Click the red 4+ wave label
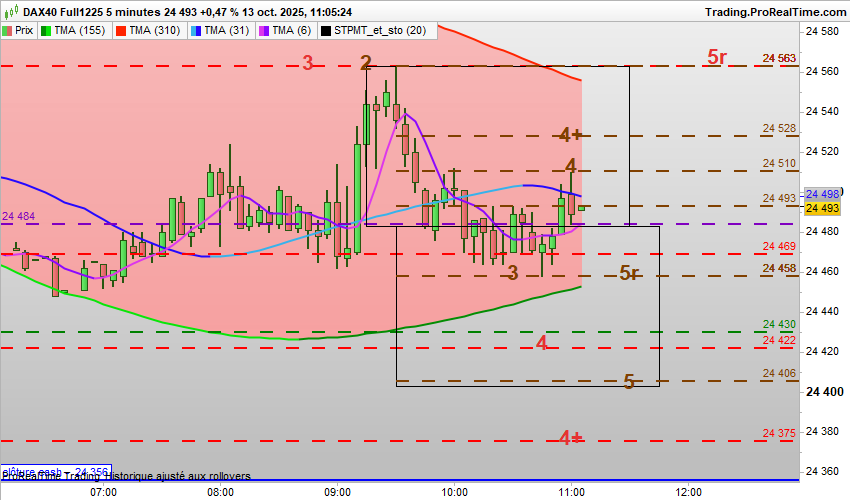Viewport: 850px width, 500px height. pyautogui.click(x=571, y=438)
